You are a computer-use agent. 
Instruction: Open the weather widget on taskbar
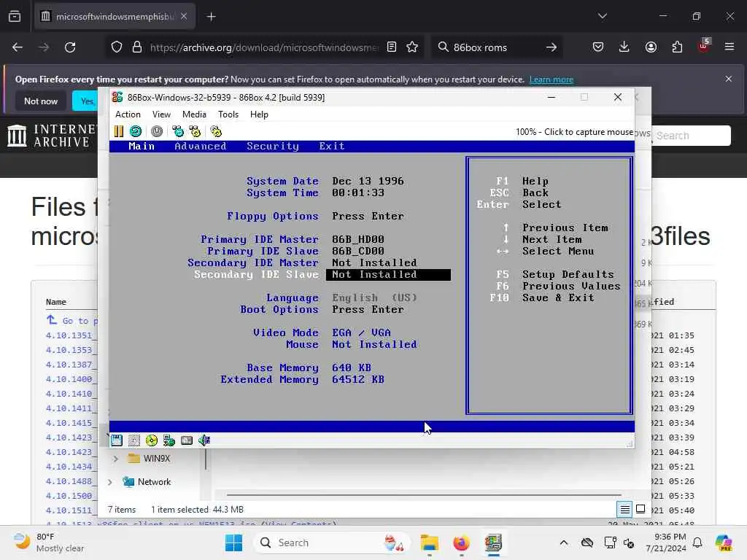pos(47,542)
